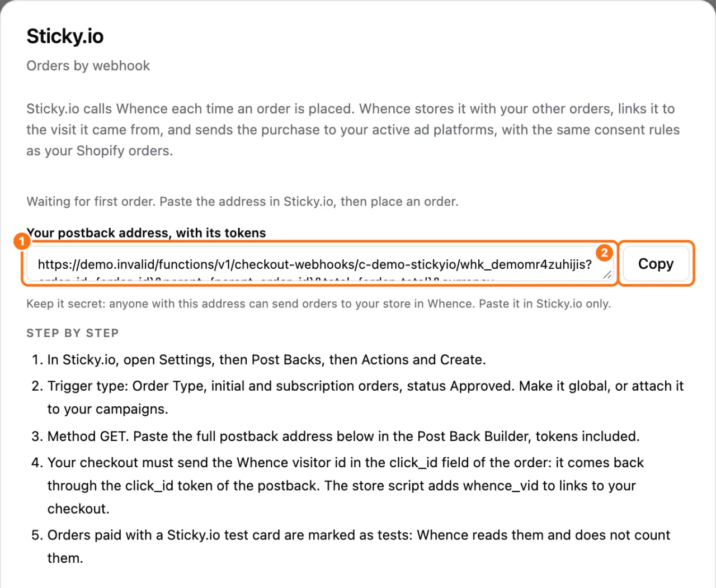Screen dimensions: 716x588
Task: Click the "Keep it secret" warning note
Action: (318, 304)
